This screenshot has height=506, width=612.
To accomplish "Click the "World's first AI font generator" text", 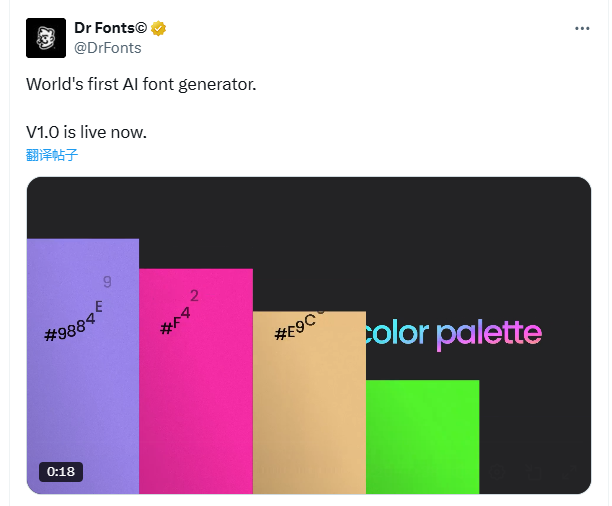I will click(141, 84).
